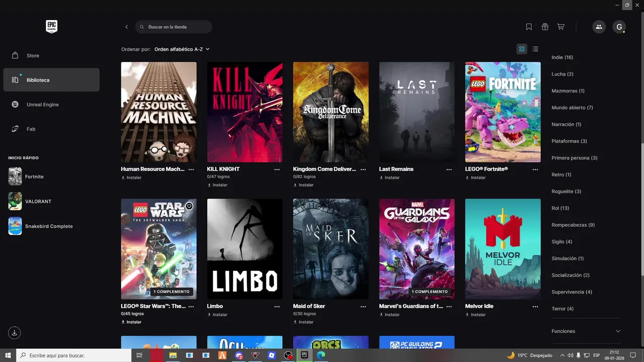Open the 19°C Despejado weather widget
The height and width of the screenshot is (362, 644).
click(531, 355)
